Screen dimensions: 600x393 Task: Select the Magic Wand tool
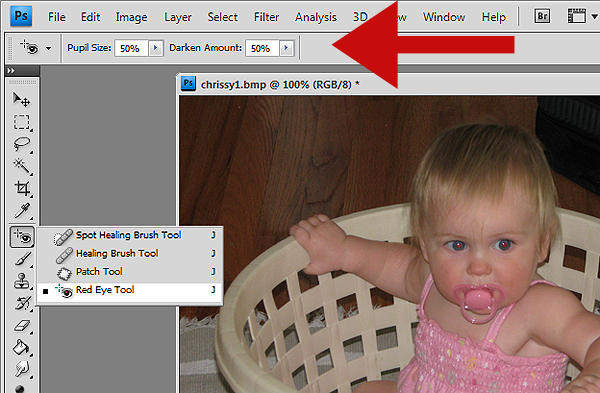pos(22,166)
